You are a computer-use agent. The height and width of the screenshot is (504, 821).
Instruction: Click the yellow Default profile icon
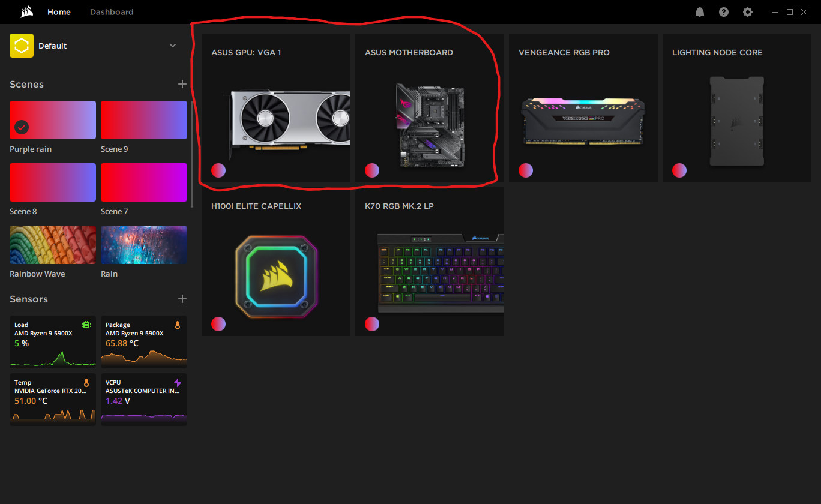click(x=22, y=46)
